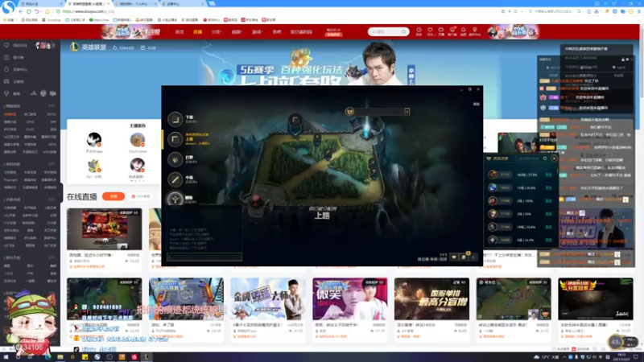The height and width of the screenshot is (362, 644).
Task: Open a new browser tab
Action: tap(212, 4)
